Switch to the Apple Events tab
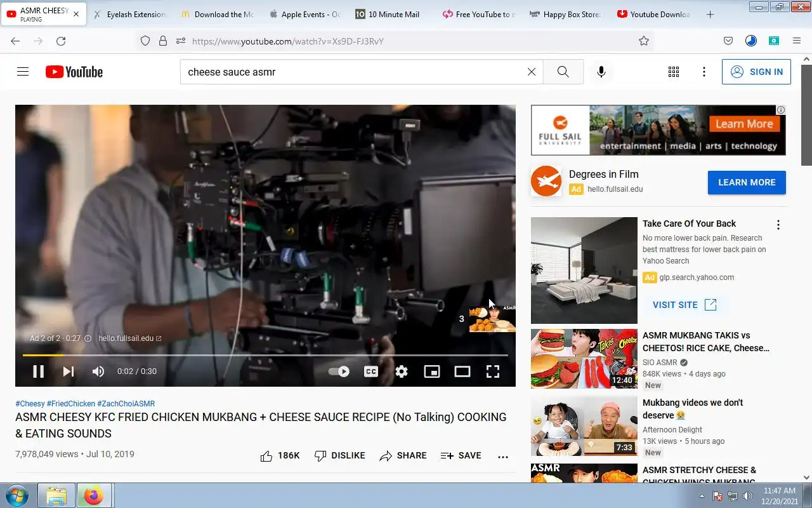The width and height of the screenshot is (812, 508). point(304,14)
